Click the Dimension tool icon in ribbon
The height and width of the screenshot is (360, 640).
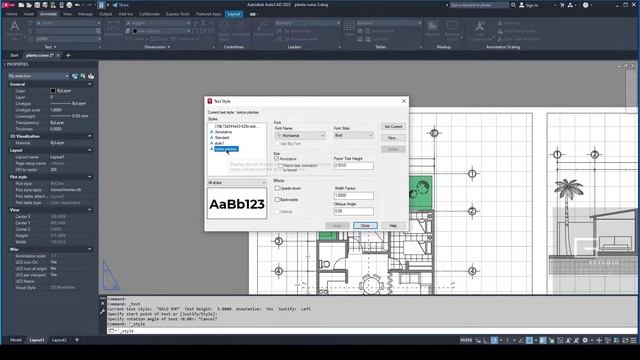click(x=114, y=27)
